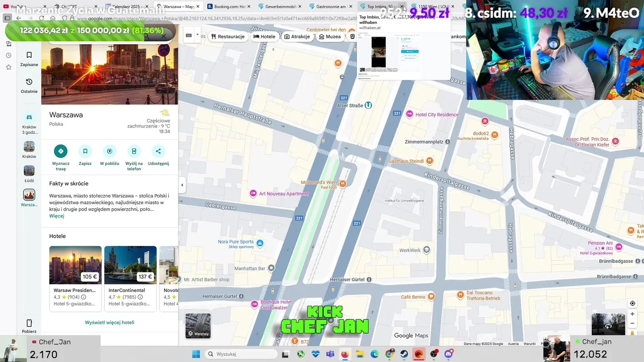The height and width of the screenshot is (362, 644).
Task: Open Steam from the taskbar
Action: 404,354
